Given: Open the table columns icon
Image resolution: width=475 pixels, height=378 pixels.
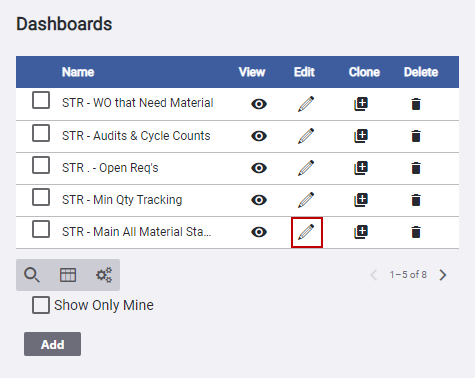Looking at the screenshot, I should pyautogui.click(x=68, y=275).
